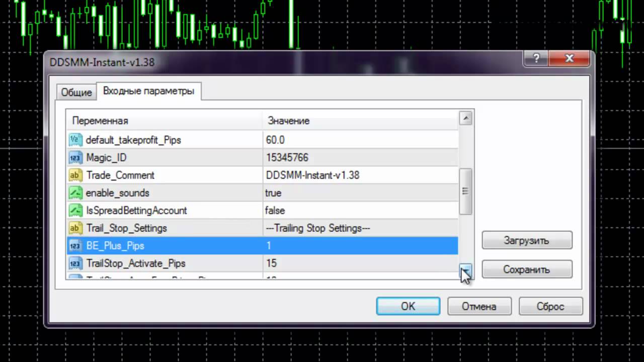Close the DDSMM-Instant-v1.38 dialog
This screenshot has height=362, width=644.
569,59
